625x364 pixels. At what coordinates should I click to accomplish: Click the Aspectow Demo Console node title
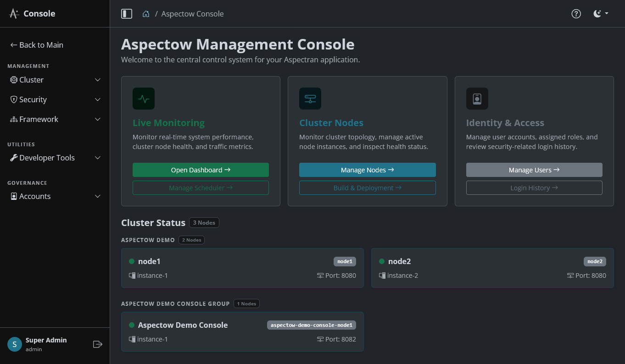tap(183, 325)
